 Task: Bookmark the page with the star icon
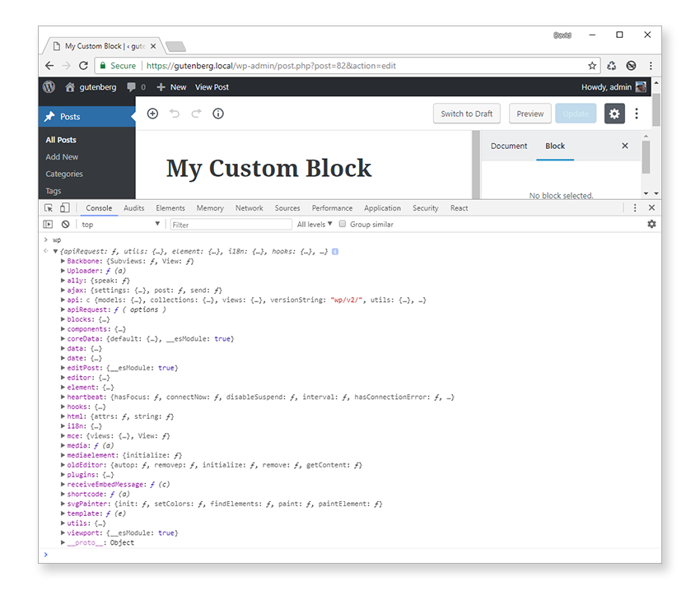click(592, 66)
